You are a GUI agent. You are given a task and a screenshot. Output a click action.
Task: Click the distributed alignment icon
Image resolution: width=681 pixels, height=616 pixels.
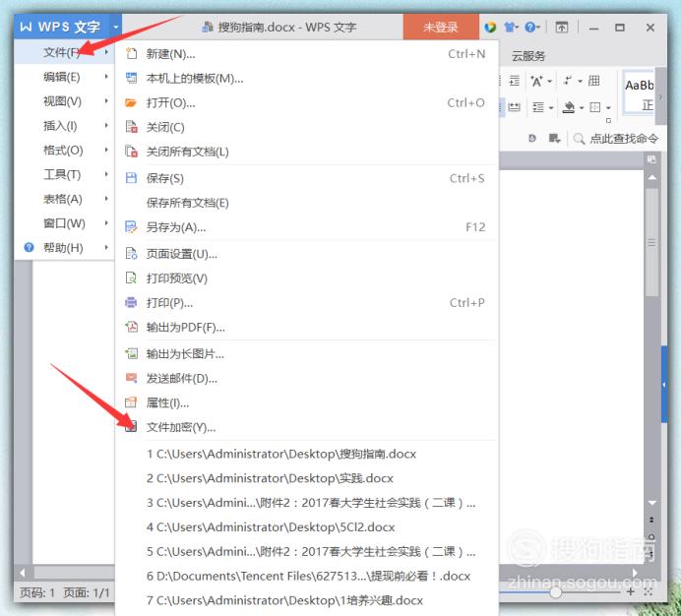(515, 107)
